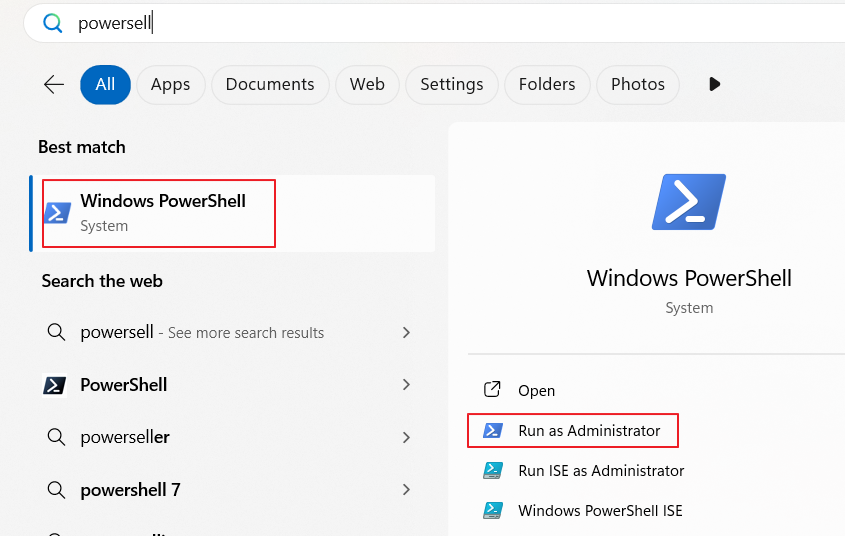Select the All filter tab

[x=105, y=85]
